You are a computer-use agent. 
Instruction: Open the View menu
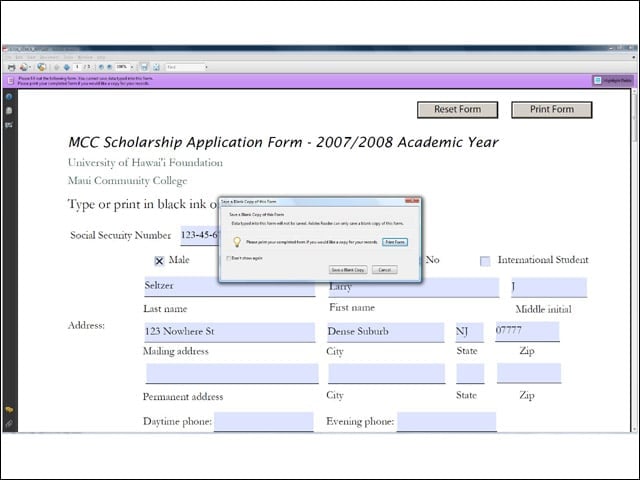point(31,58)
